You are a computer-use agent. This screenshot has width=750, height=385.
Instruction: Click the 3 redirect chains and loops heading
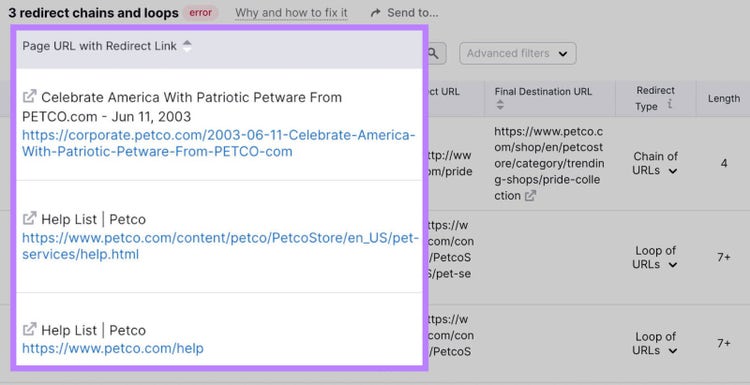93,13
